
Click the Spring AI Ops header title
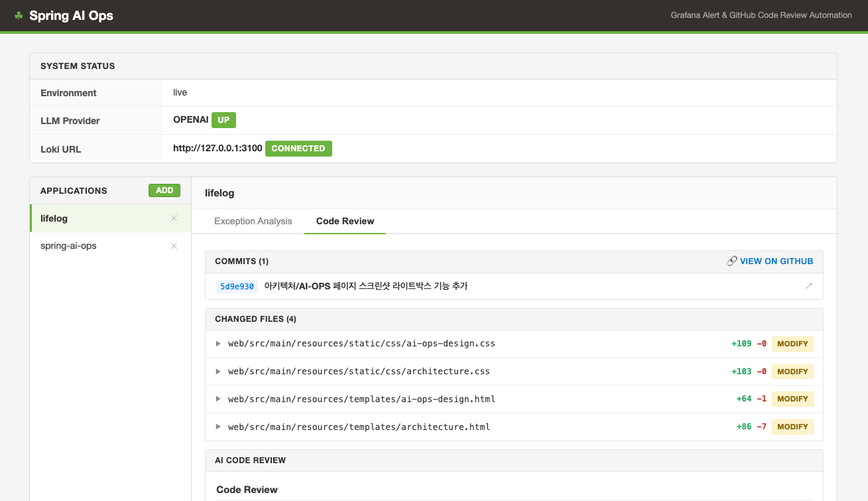tap(71, 15)
